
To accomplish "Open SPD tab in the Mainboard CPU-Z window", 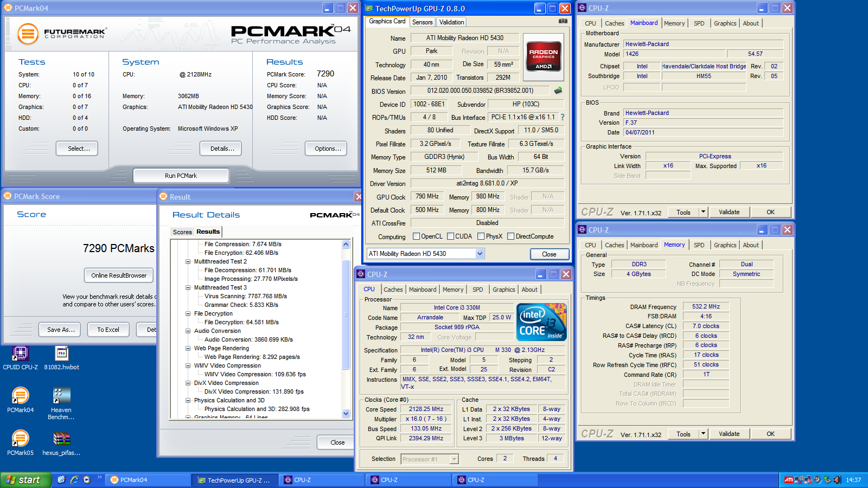I will pyautogui.click(x=699, y=23).
